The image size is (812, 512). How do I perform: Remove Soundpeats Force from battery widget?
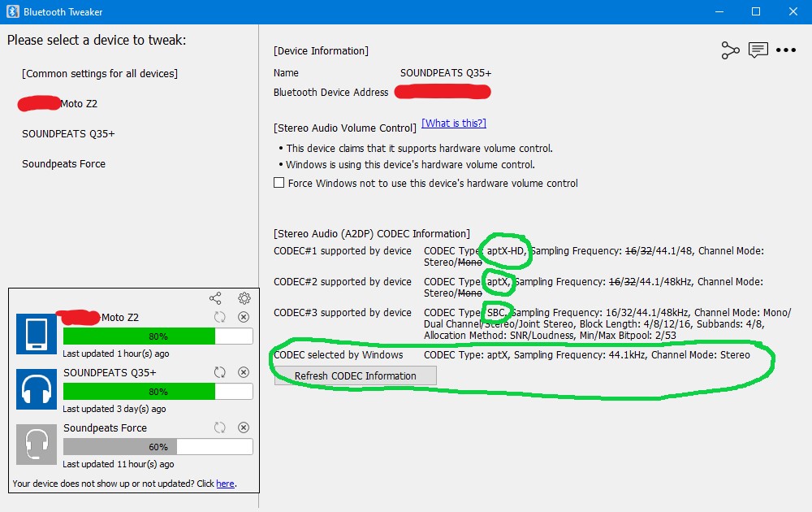pos(244,427)
